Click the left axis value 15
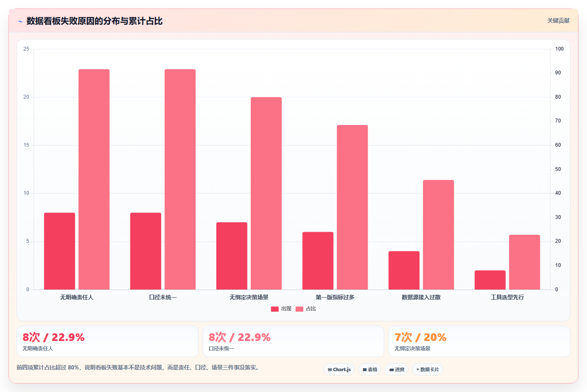 (26, 145)
